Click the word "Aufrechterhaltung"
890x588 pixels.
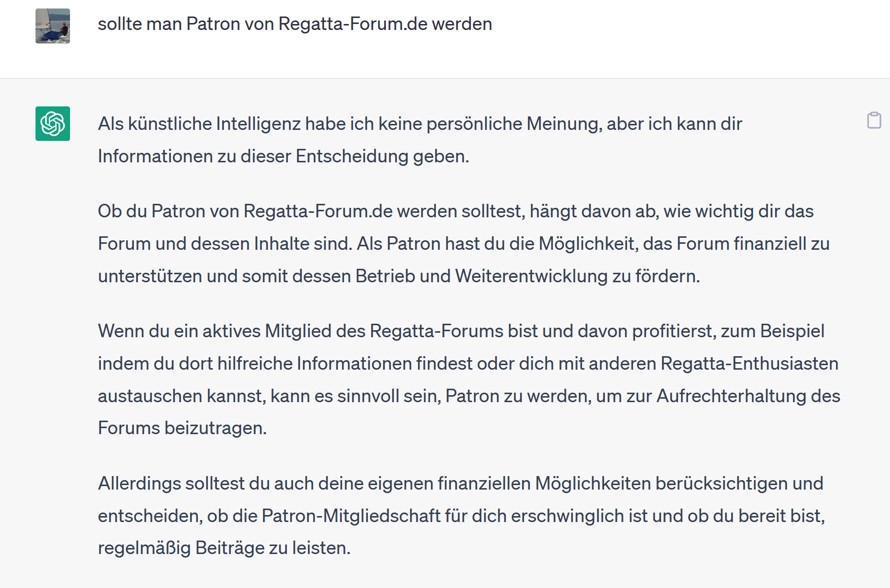(731, 396)
